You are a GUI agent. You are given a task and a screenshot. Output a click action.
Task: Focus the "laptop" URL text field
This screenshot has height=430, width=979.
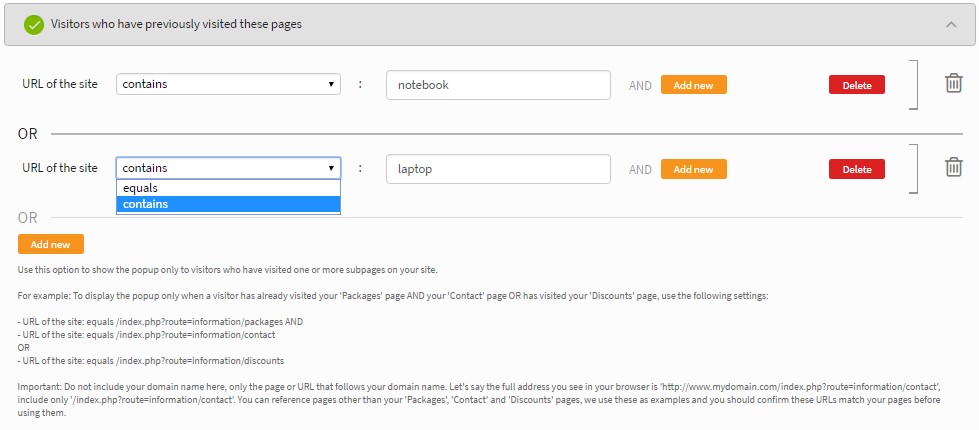click(498, 169)
